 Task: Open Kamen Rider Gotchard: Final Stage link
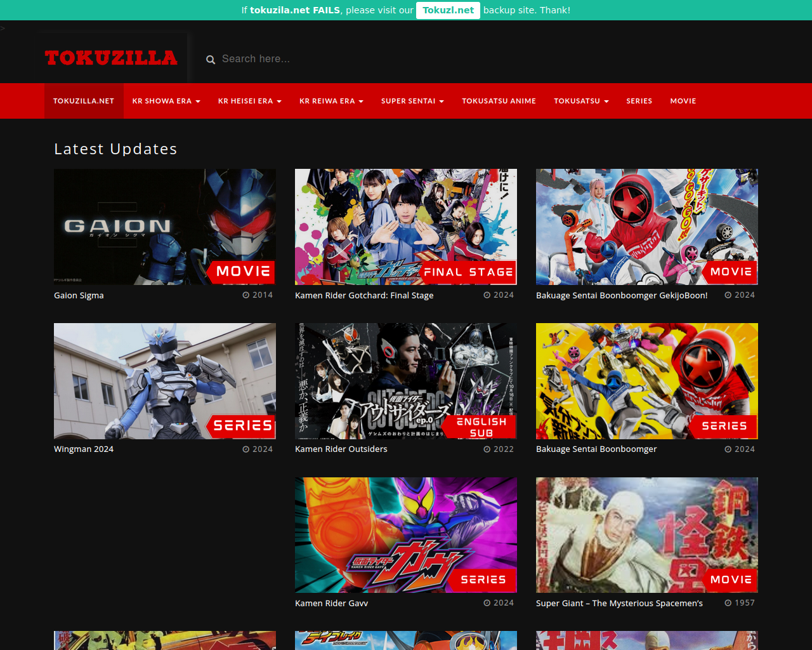coord(364,296)
